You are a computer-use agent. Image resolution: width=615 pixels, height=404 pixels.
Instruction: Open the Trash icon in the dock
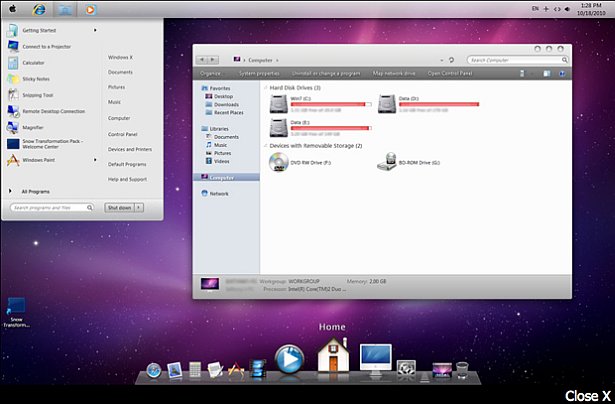point(462,370)
